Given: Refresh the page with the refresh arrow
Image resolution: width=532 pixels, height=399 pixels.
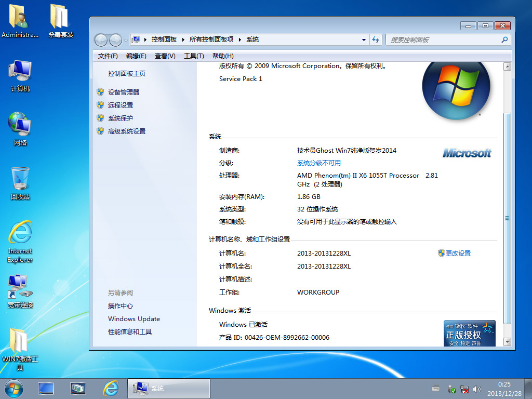Looking at the screenshot, I should pyautogui.click(x=376, y=39).
